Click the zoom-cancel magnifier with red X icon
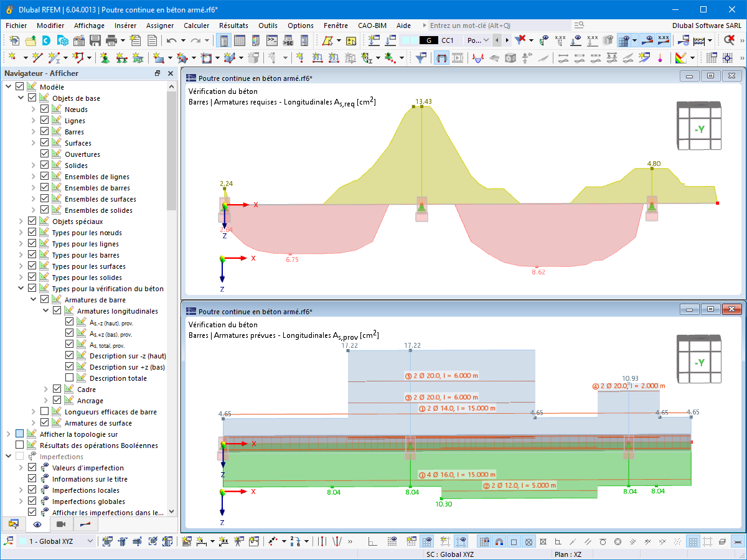The height and width of the screenshot is (560, 747). [729, 40]
